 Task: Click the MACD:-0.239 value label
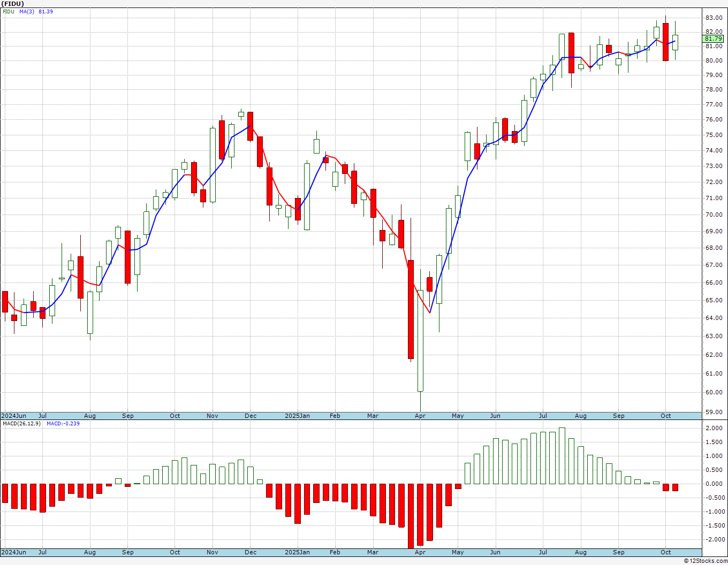coord(63,423)
